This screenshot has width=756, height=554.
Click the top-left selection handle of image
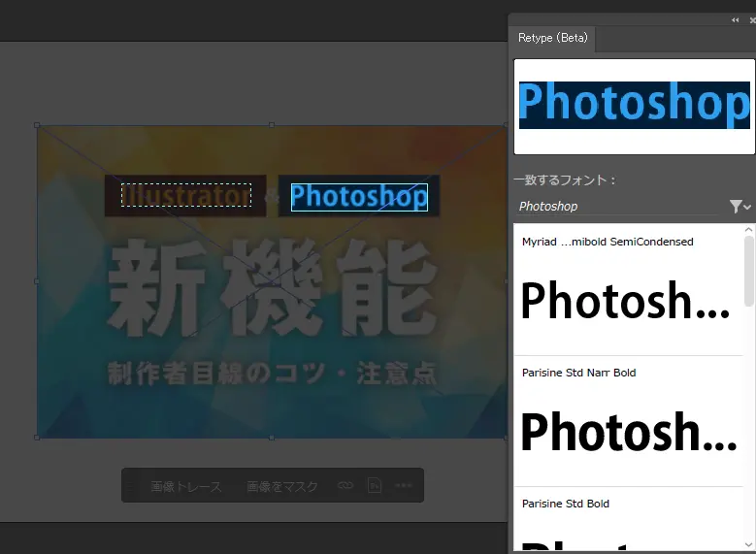pyautogui.click(x=37, y=125)
